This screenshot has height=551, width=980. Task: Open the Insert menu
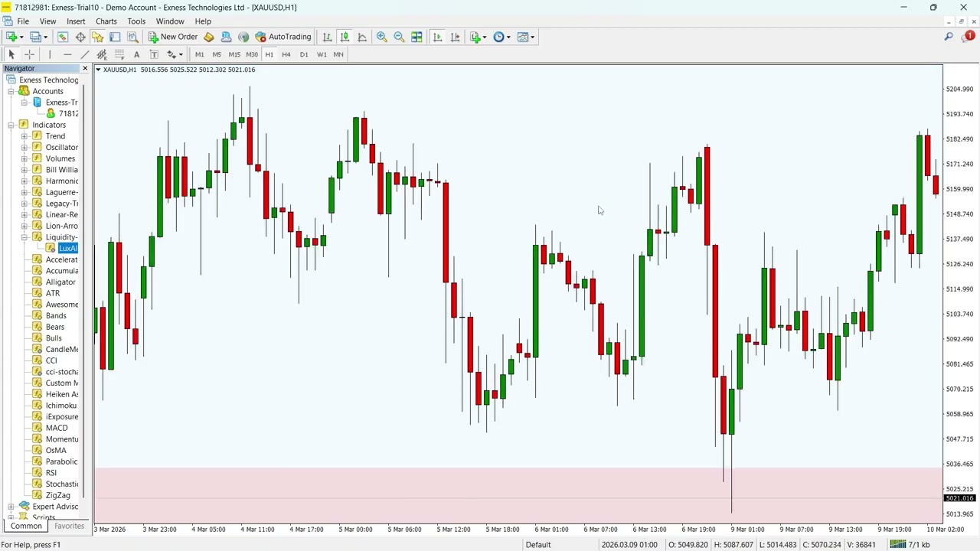(76, 21)
